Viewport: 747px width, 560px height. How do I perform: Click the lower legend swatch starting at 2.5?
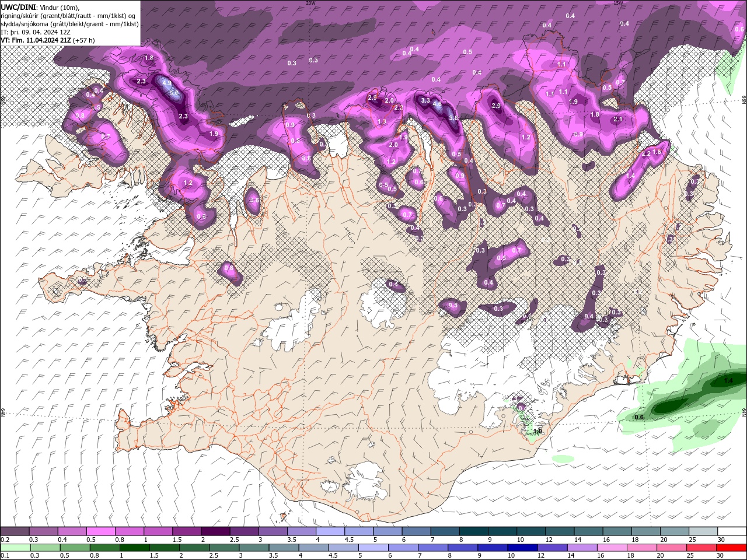point(224,548)
